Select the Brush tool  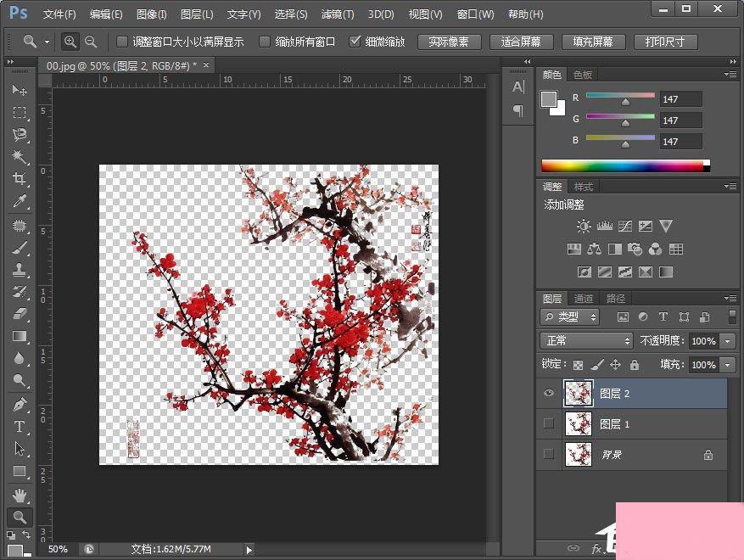point(19,247)
